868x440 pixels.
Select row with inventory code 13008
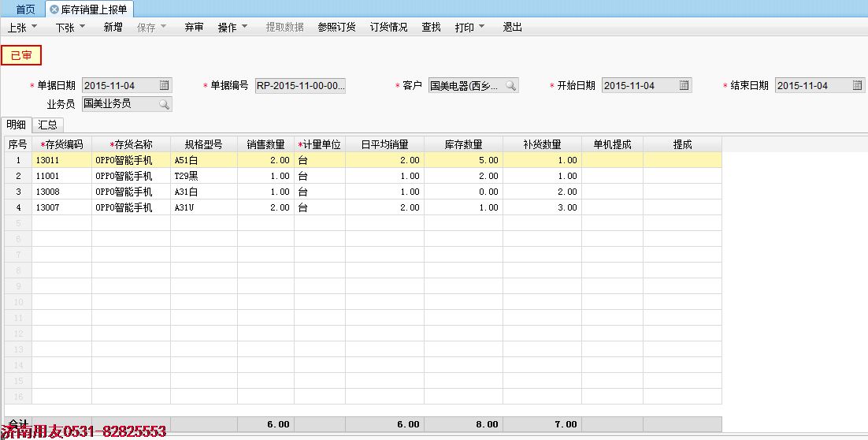[x=61, y=192]
